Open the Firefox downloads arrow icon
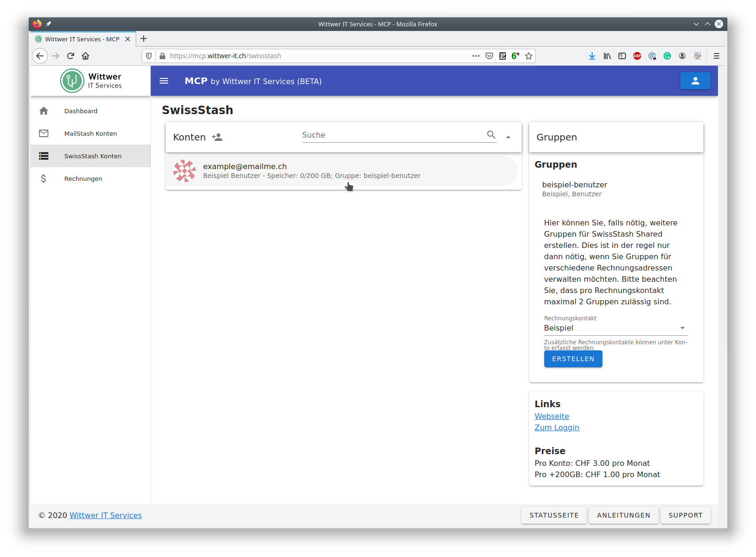756x557 pixels. pyautogui.click(x=592, y=56)
